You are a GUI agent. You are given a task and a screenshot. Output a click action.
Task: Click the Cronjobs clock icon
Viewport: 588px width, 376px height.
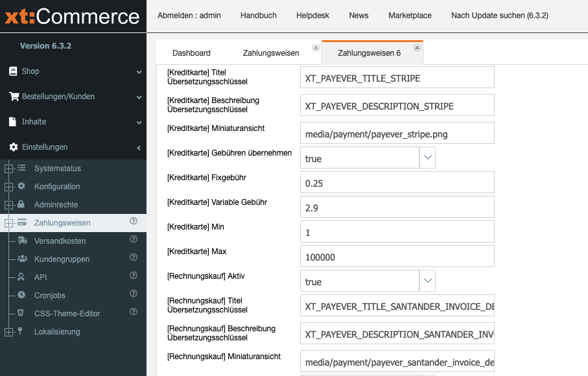pyautogui.click(x=21, y=295)
